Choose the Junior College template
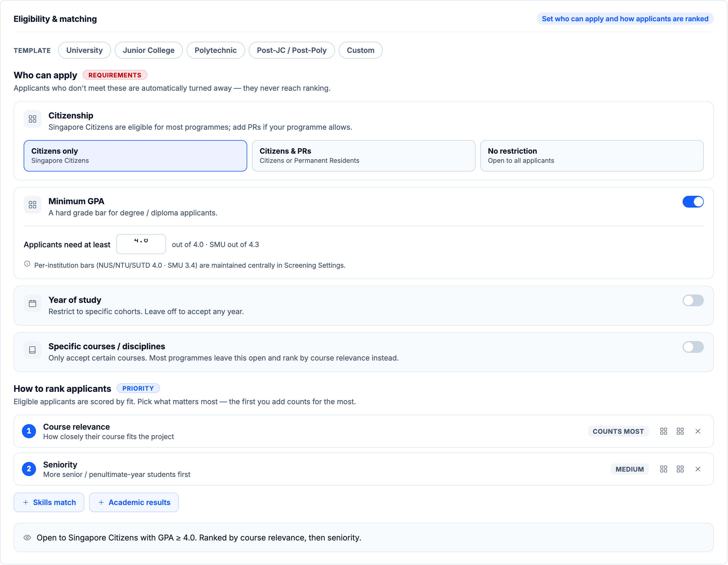 click(149, 50)
